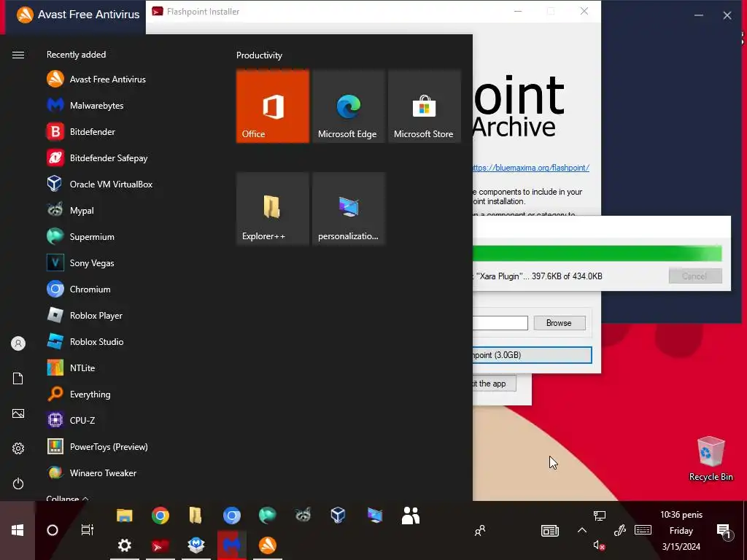Open PowerToys (Preview) from Start list

(98, 446)
